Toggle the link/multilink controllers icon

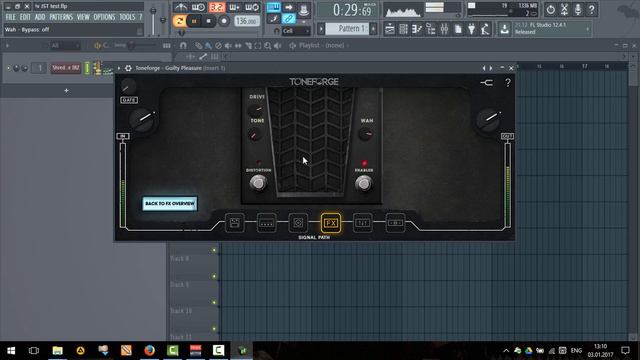pos(289,18)
